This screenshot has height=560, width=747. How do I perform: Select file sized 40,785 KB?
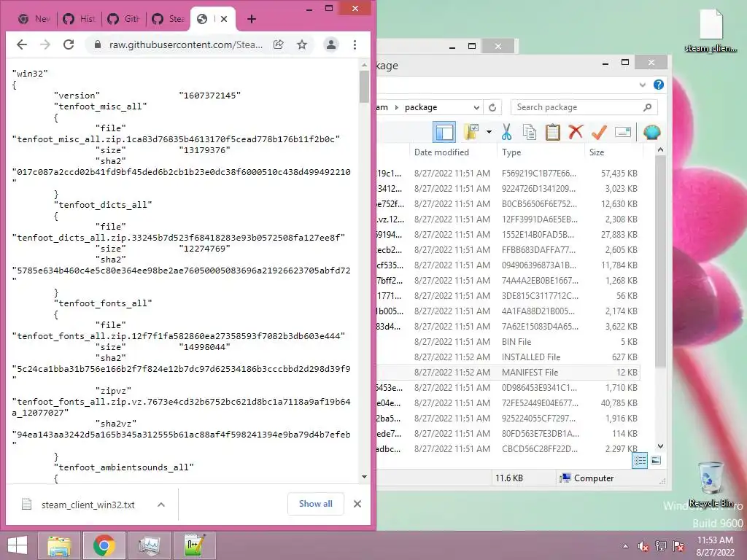tap(508, 402)
